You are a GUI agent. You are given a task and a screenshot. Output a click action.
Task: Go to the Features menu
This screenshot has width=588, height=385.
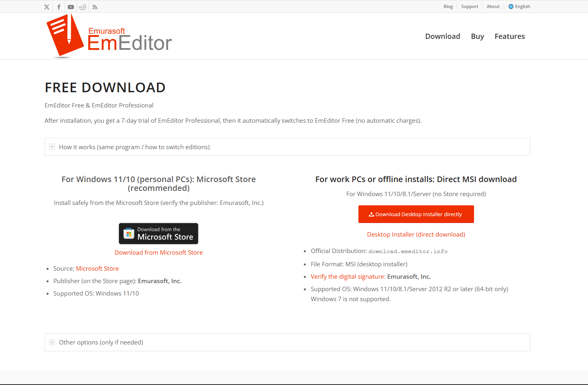coord(510,36)
